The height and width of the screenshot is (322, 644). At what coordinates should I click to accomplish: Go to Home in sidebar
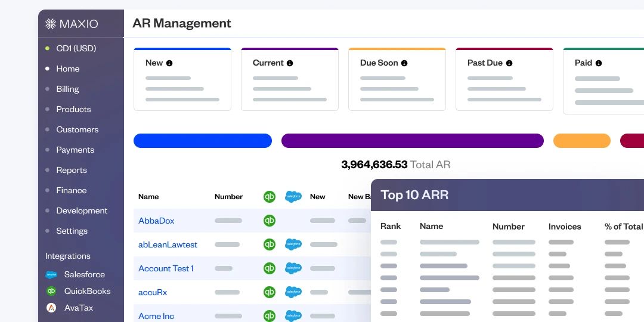(x=68, y=69)
